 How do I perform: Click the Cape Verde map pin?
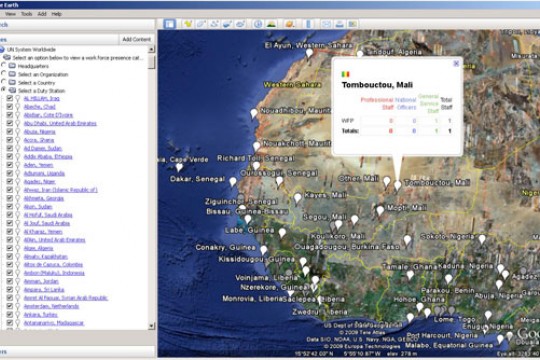pyautogui.click(x=179, y=167)
